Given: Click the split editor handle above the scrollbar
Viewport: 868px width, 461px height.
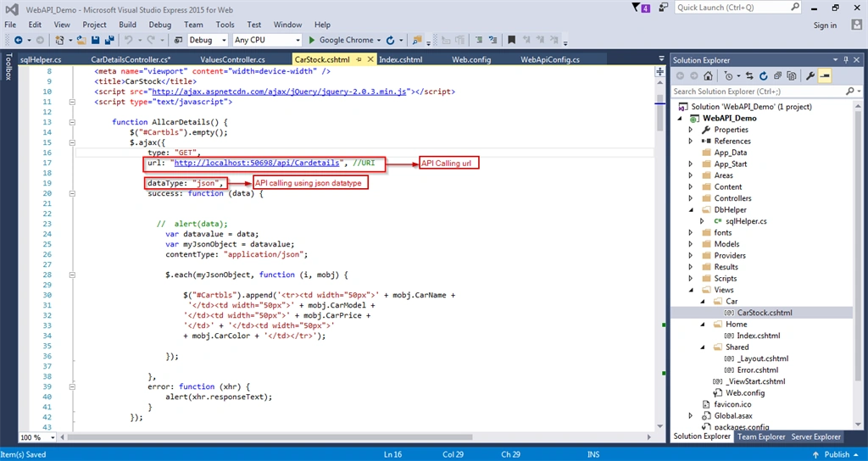Looking at the screenshot, I should point(659,71).
